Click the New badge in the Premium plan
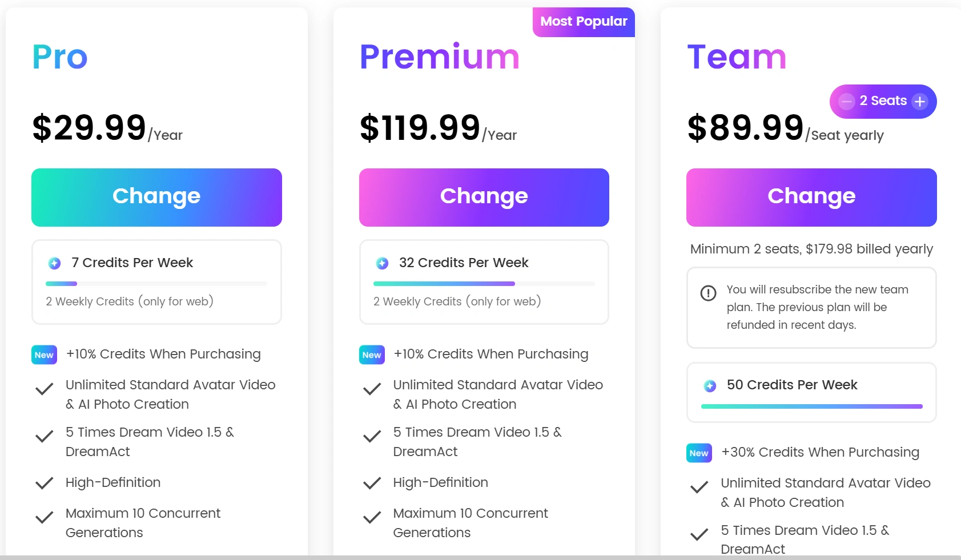The width and height of the screenshot is (961, 560). [372, 354]
